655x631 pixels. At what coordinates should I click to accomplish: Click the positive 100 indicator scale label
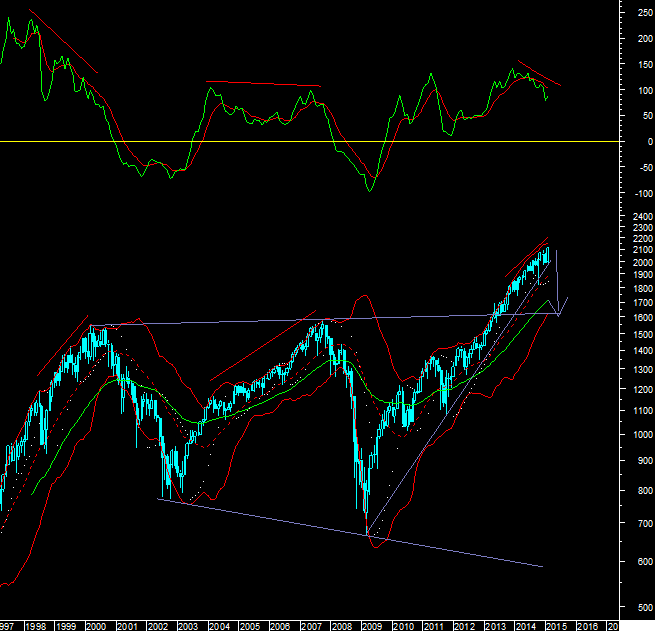coord(645,90)
